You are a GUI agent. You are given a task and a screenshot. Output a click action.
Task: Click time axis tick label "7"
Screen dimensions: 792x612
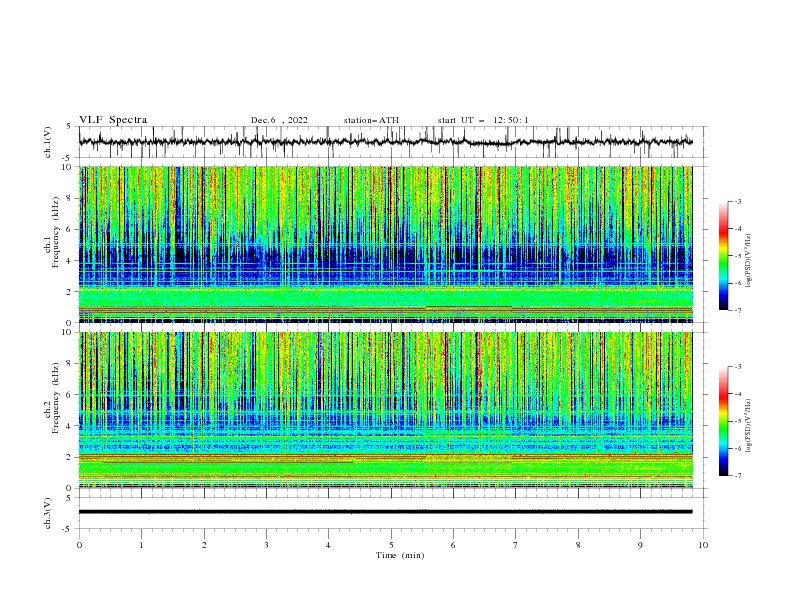516,545
